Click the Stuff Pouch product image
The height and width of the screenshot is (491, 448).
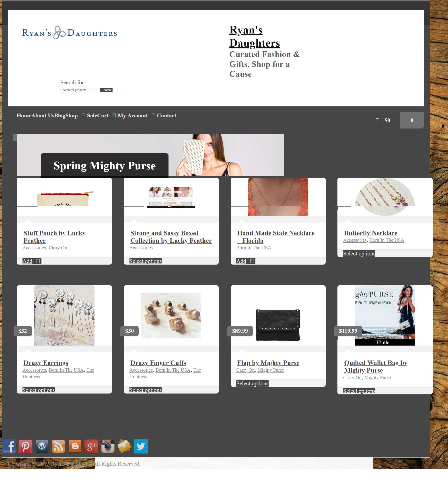(x=64, y=197)
